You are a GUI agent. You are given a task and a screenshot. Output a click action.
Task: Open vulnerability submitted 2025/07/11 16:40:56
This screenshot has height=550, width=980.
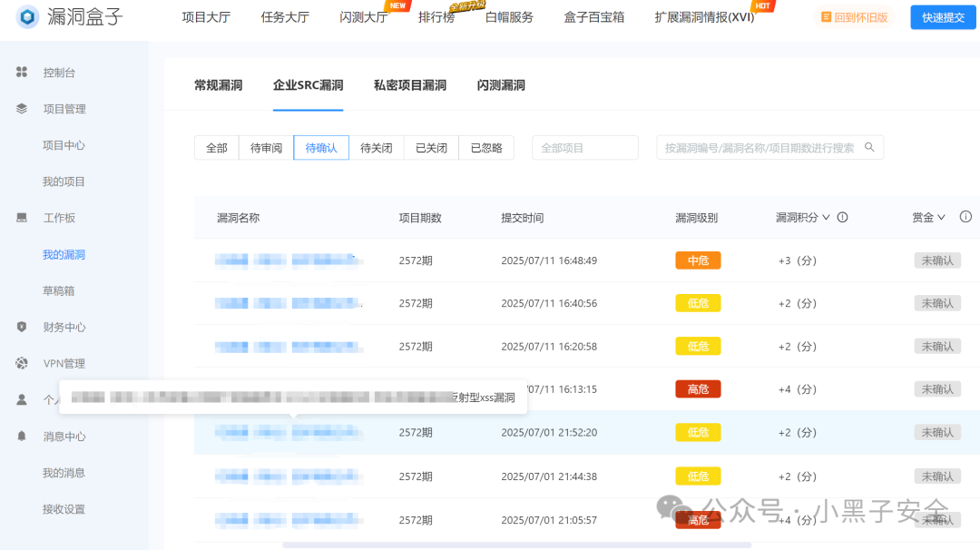(x=289, y=303)
